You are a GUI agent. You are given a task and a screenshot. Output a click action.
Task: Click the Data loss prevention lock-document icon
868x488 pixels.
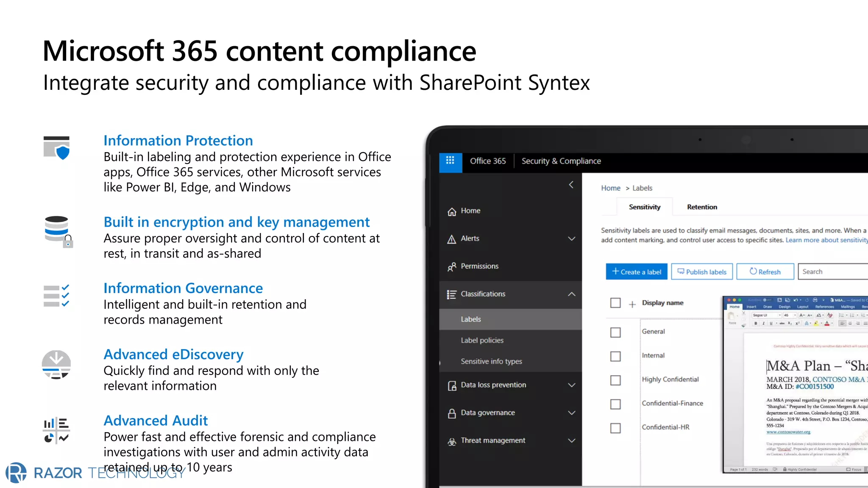[452, 385]
